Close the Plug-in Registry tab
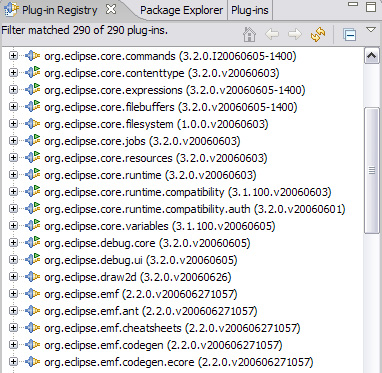The image size is (382, 373). (111, 10)
